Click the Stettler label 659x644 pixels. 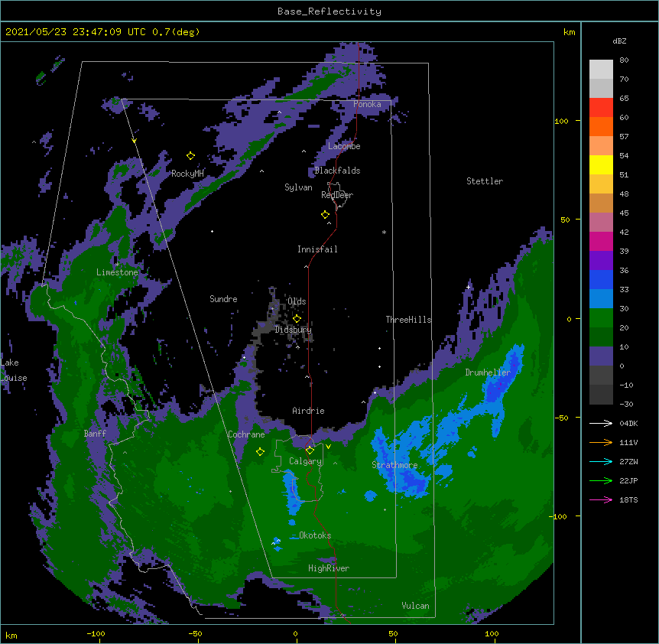[x=485, y=181]
